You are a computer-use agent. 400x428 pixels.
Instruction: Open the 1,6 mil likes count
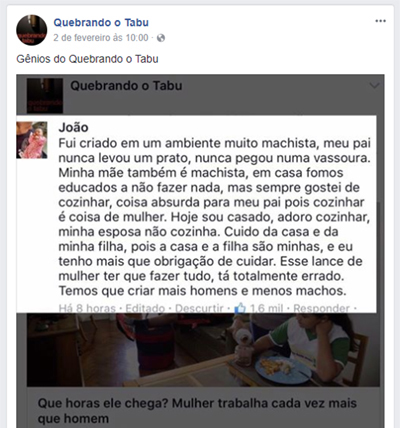point(266,308)
